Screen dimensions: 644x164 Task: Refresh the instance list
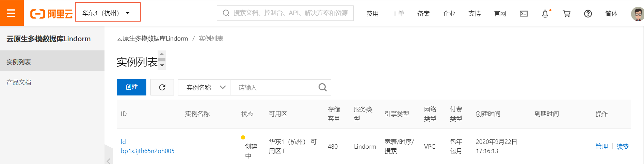point(162,87)
